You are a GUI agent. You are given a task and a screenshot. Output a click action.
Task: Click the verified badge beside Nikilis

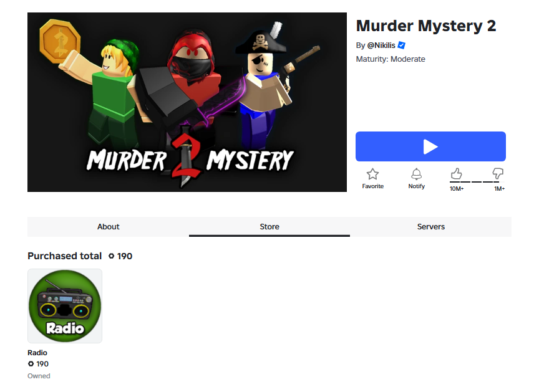402,45
